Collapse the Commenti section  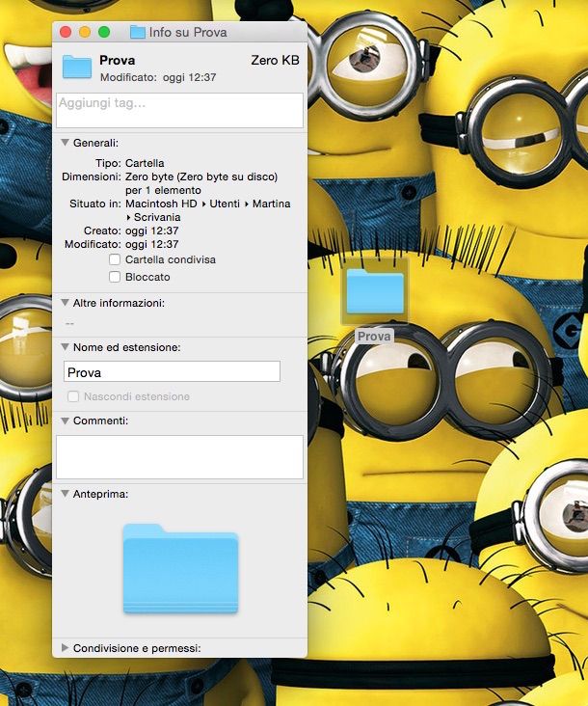pyautogui.click(x=65, y=421)
